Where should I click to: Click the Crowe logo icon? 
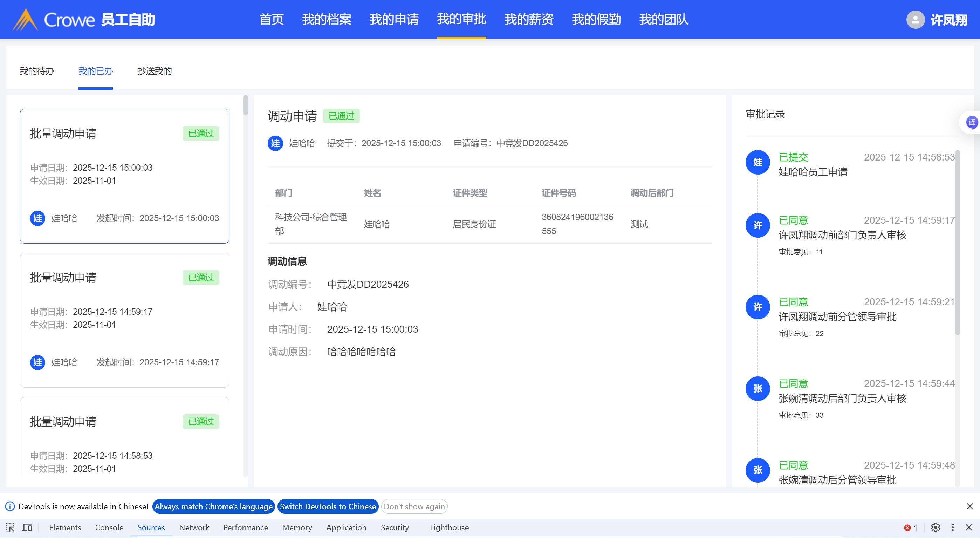click(25, 20)
